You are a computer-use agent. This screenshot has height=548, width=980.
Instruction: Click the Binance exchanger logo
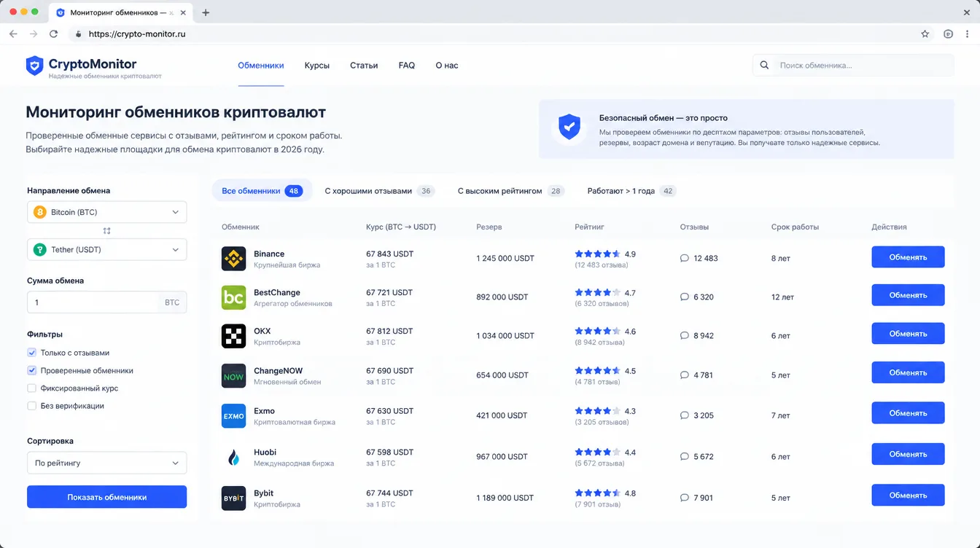point(233,259)
